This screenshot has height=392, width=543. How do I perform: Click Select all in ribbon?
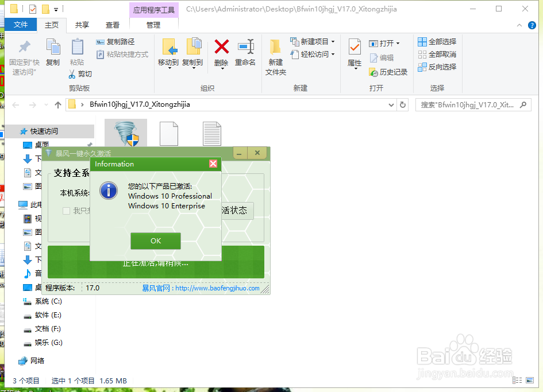tap(437, 41)
